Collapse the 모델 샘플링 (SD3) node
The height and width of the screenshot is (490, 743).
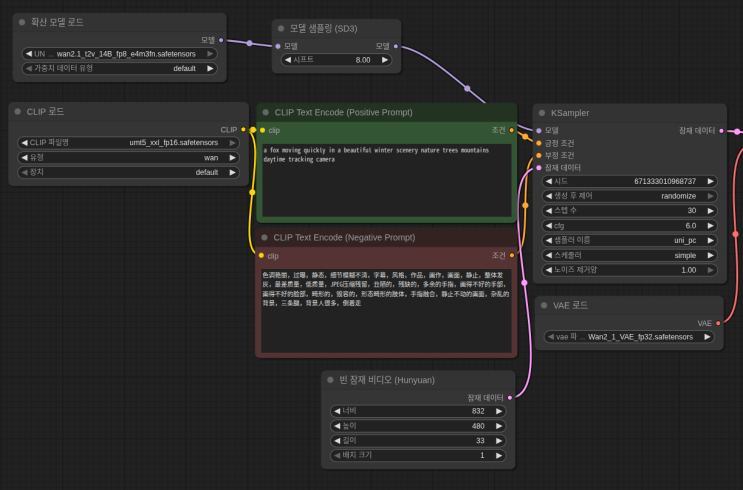pos(282,28)
